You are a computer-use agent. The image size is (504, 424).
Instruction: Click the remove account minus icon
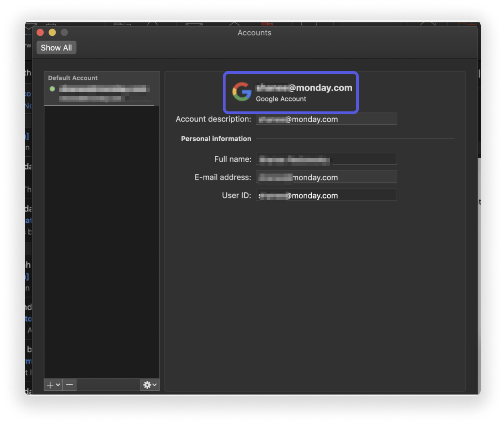tap(69, 385)
